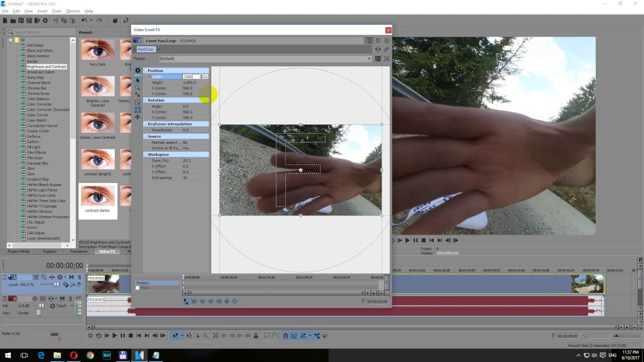Click the Plug-In Chain icon in Video Event FX
Screen dimensions: 644x362
378,49
